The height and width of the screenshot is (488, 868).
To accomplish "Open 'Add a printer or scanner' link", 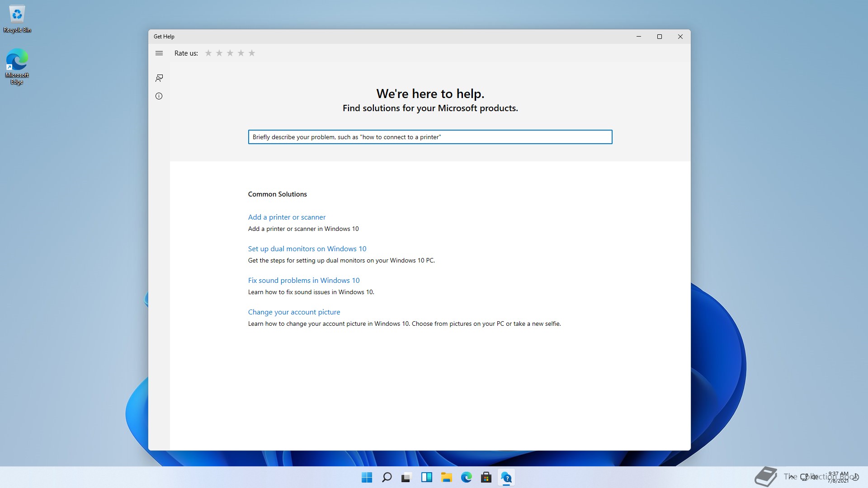I will coord(287,217).
